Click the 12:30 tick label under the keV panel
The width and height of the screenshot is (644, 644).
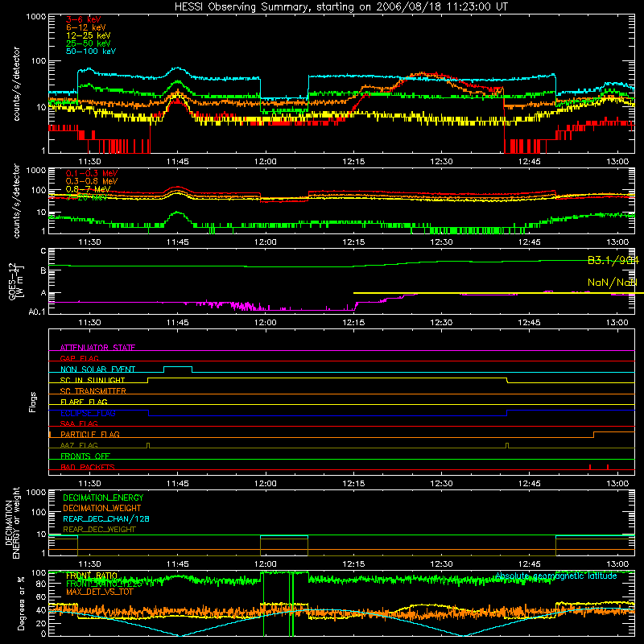click(441, 162)
